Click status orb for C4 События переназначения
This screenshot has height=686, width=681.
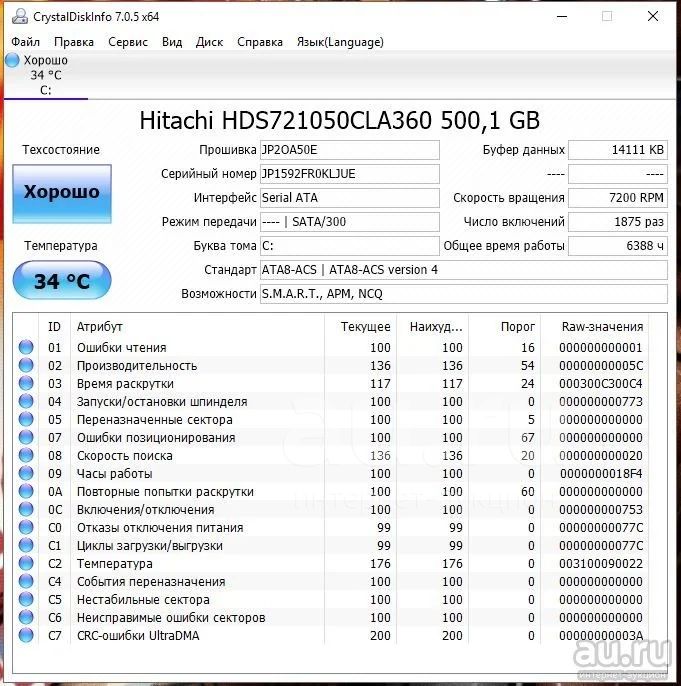coord(26,581)
